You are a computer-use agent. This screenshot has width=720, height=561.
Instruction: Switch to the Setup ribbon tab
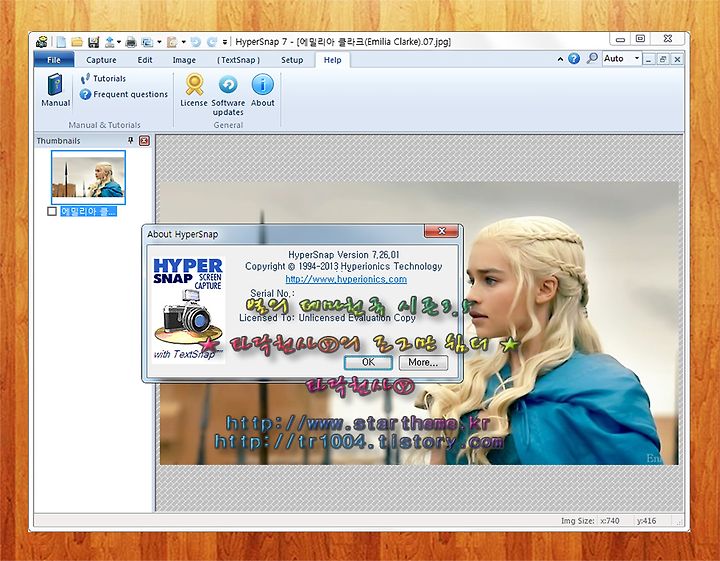tap(292, 60)
